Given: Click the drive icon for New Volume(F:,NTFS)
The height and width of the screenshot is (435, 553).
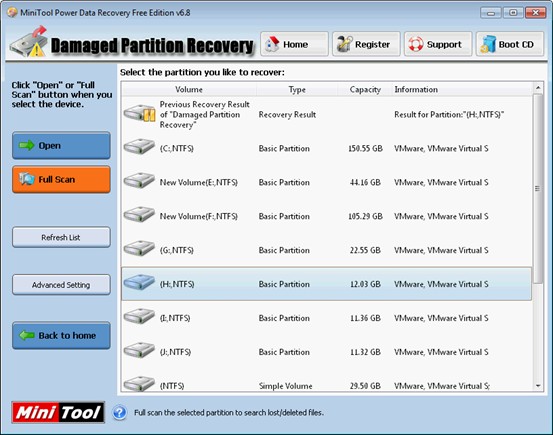Looking at the screenshot, I should pyautogui.click(x=139, y=214).
